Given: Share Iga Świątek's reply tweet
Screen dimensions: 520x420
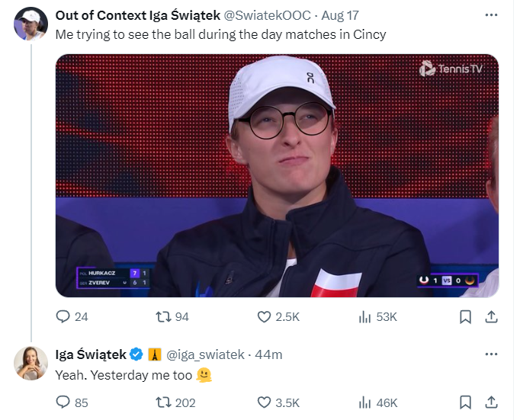Looking at the screenshot, I should pyautogui.click(x=492, y=402).
